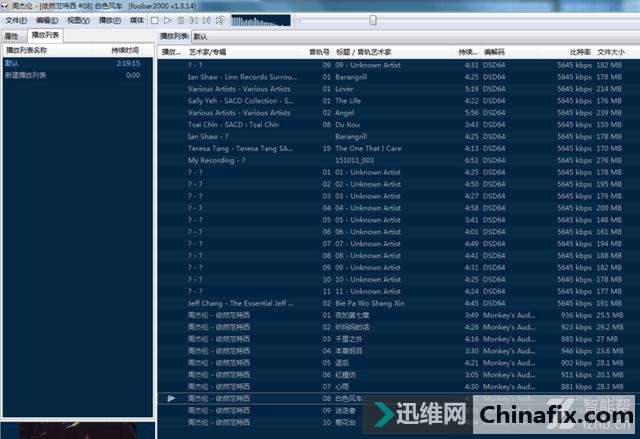640x439 pixels.
Task: Select Jeff Chang's Bie Pa Wo Shang Xin
Action: [398, 303]
